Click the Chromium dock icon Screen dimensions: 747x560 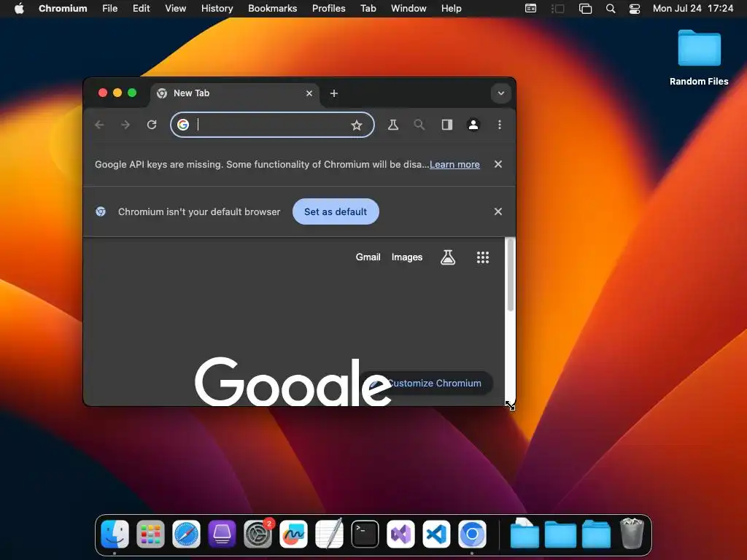[472, 534]
